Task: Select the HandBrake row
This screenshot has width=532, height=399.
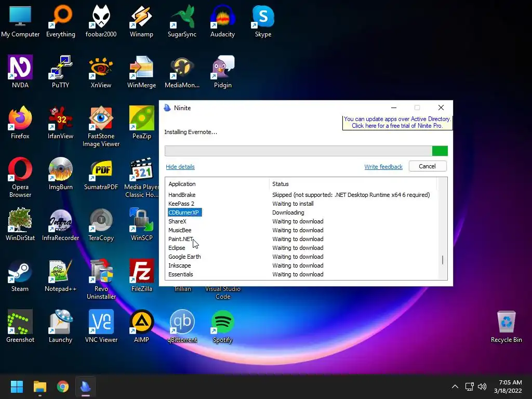Action: [302, 195]
